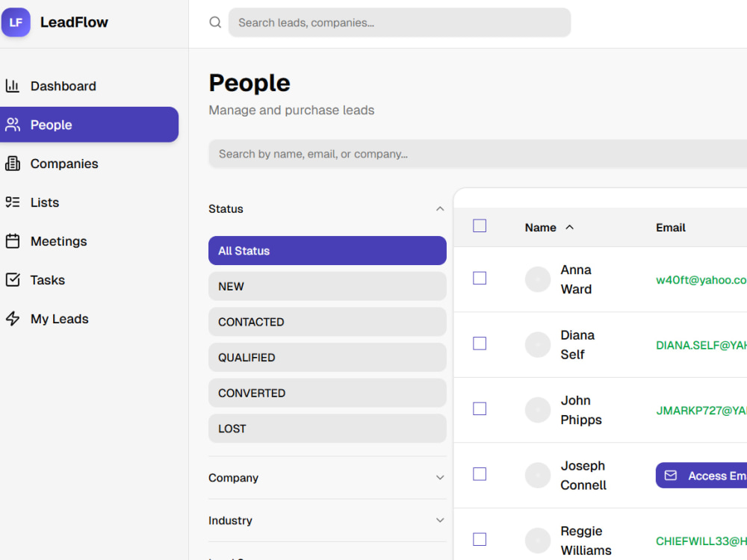This screenshot has height=560, width=747.
Task: Filter by QUALIFIED status
Action: pos(327,357)
